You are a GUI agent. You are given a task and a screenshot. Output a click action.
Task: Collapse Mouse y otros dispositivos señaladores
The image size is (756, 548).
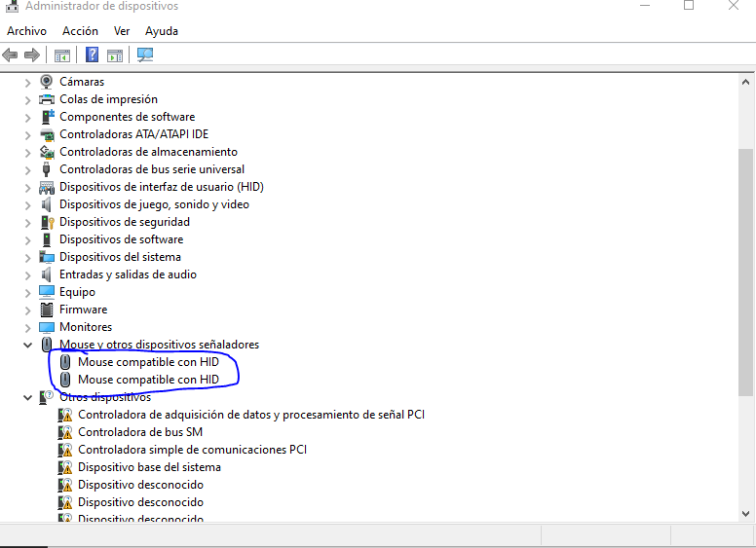27,345
